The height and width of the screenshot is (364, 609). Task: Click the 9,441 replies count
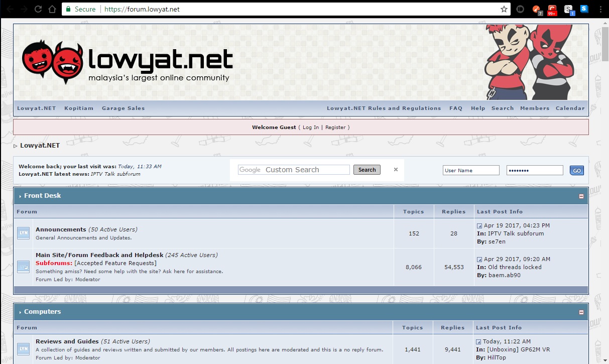coord(453,349)
